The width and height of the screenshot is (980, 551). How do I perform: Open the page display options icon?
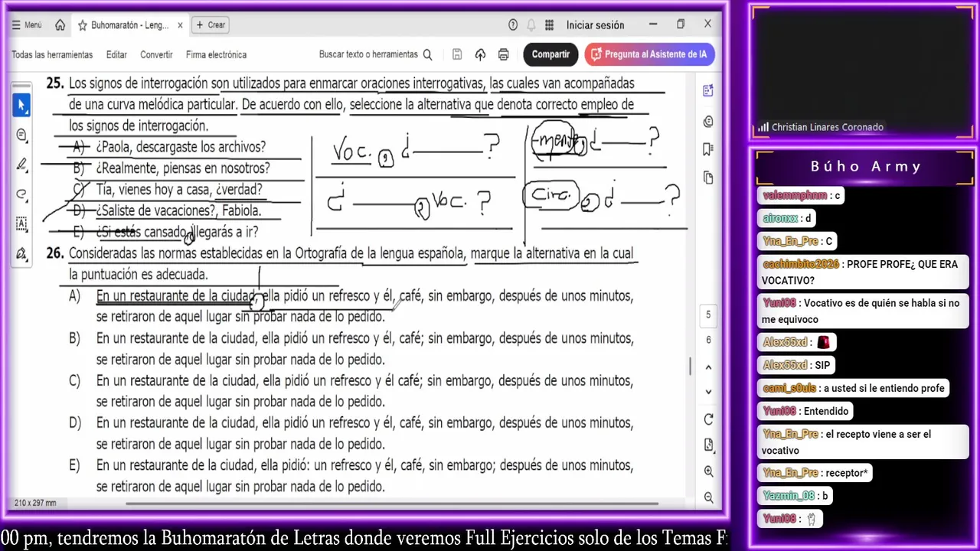coord(708,445)
